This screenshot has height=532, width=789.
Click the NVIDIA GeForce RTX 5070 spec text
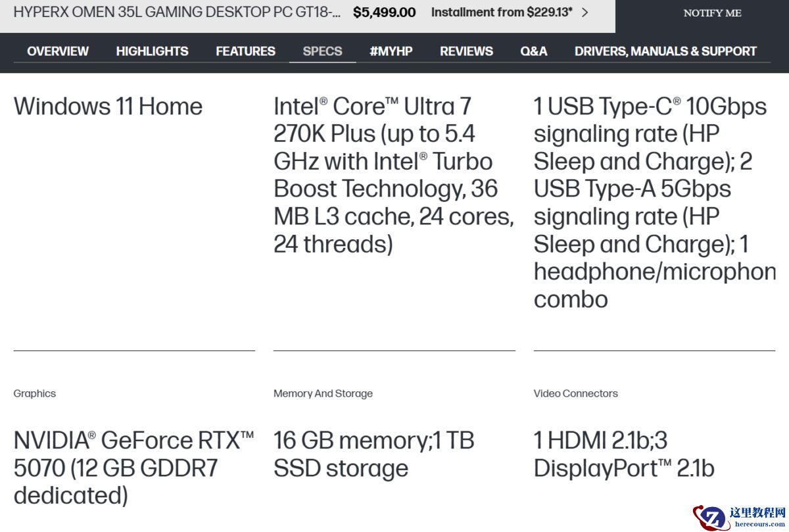coord(133,468)
